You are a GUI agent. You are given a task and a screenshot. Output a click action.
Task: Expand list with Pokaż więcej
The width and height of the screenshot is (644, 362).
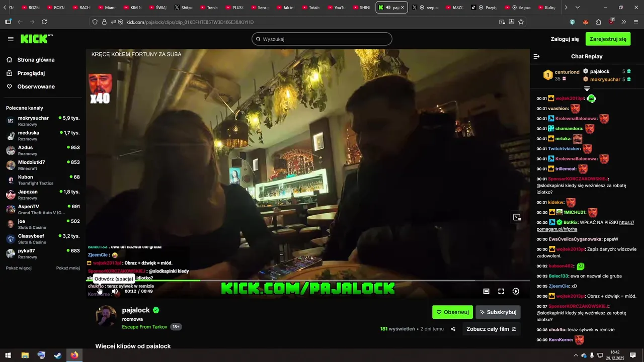point(19,268)
